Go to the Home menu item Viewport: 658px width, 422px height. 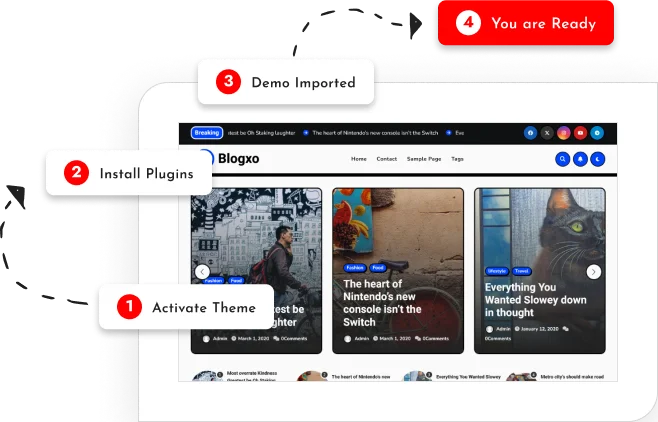[359, 159]
